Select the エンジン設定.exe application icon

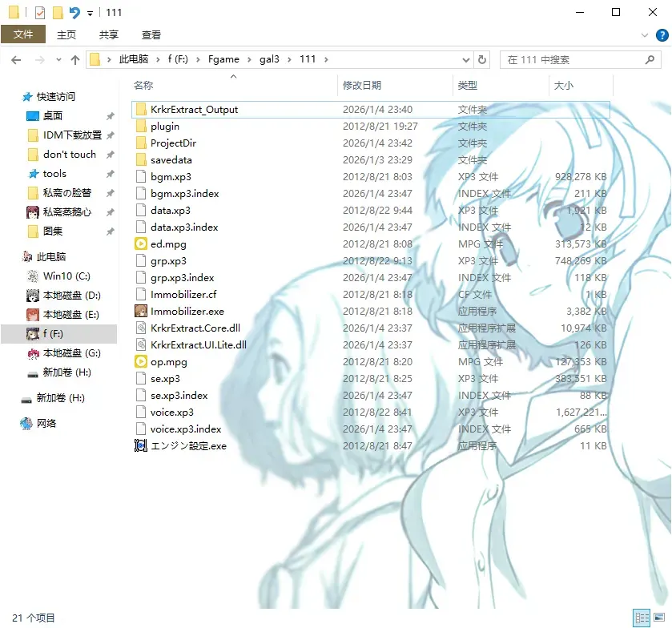point(141,446)
